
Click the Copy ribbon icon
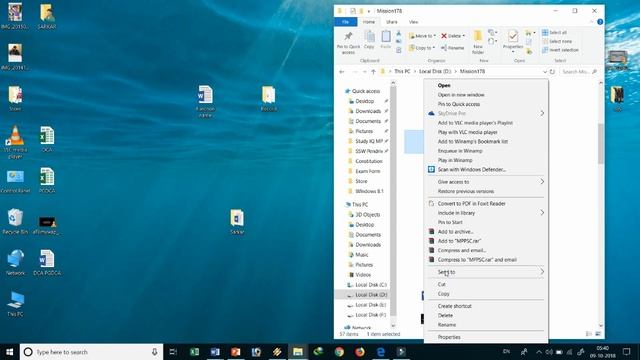point(369,40)
